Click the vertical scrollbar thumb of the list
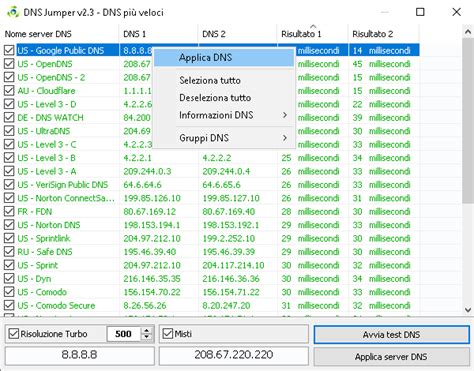Screen dimensions: 474x371 pyautogui.click(x=468, y=120)
